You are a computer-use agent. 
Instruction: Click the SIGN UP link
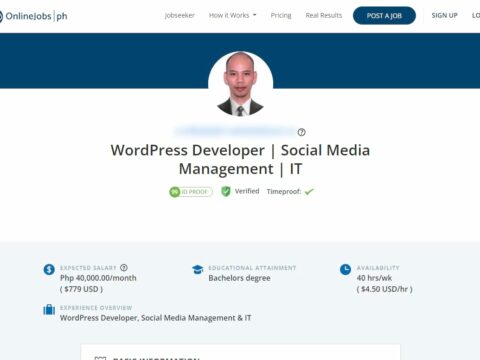[x=444, y=15]
